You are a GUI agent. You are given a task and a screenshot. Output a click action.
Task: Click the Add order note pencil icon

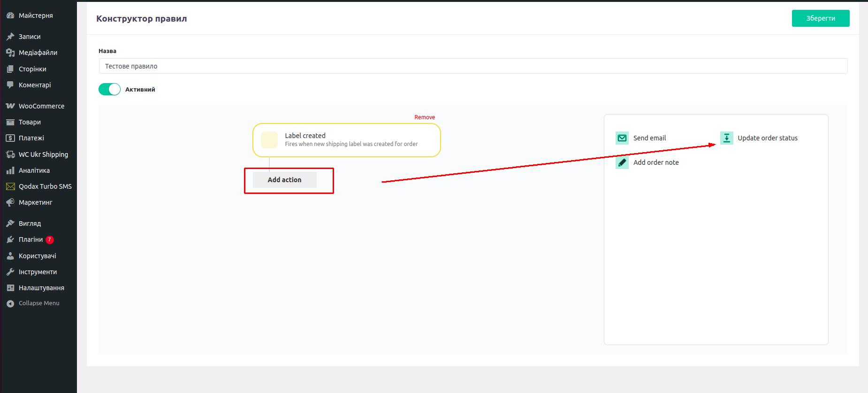click(622, 162)
